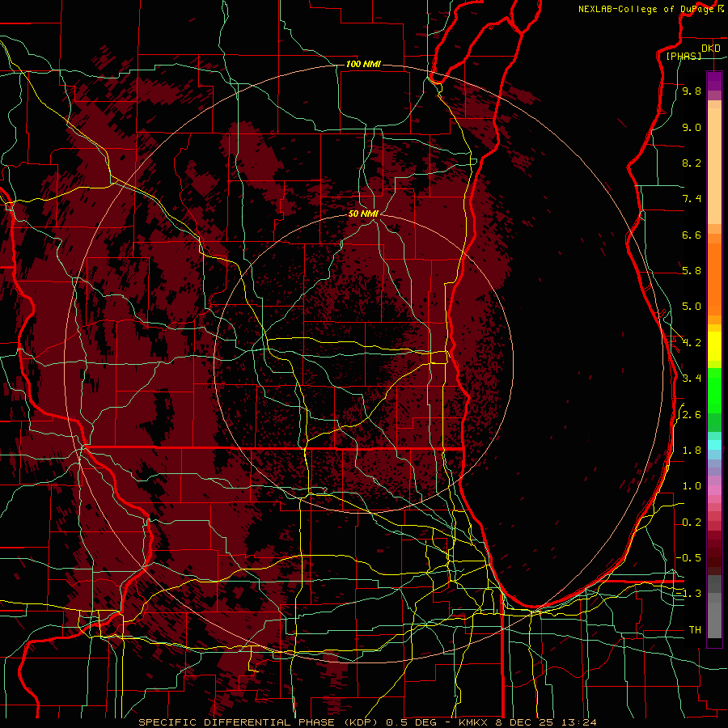Pick the purple segment at the legend top
Screen dimensions: 728x728
tap(714, 81)
